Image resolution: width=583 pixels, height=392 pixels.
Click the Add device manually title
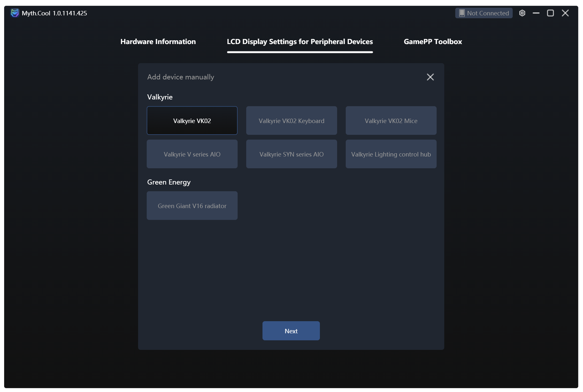point(181,77)
